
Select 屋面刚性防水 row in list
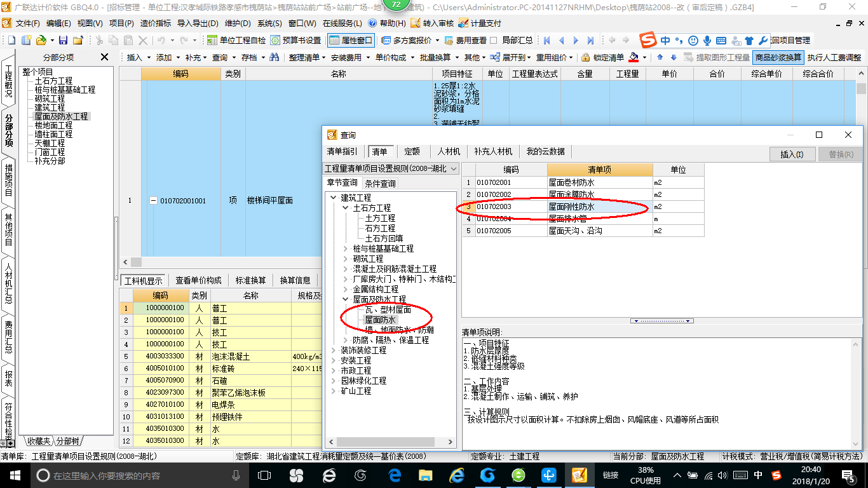click(x=583, y=207)
